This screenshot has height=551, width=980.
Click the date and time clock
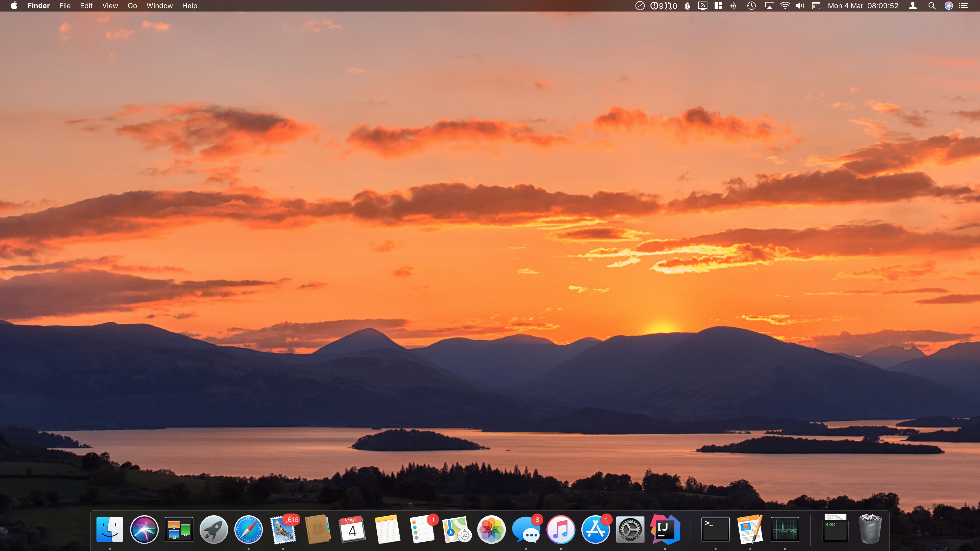tap(863, 6)
